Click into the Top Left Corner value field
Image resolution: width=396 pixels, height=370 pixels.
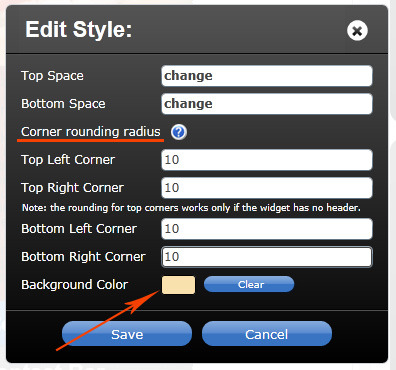(x=267, y=160)
